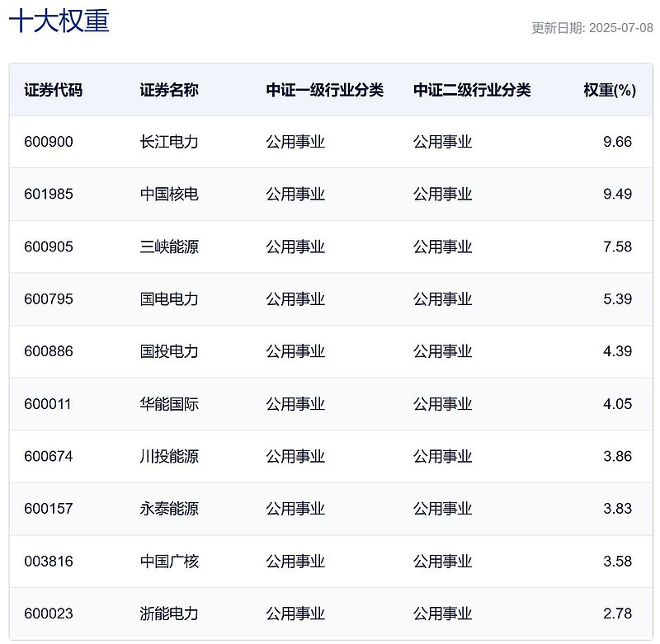
Task: Click second-level industry 公用事业 in 国投电力 row
Action: (x=443, y=351)
